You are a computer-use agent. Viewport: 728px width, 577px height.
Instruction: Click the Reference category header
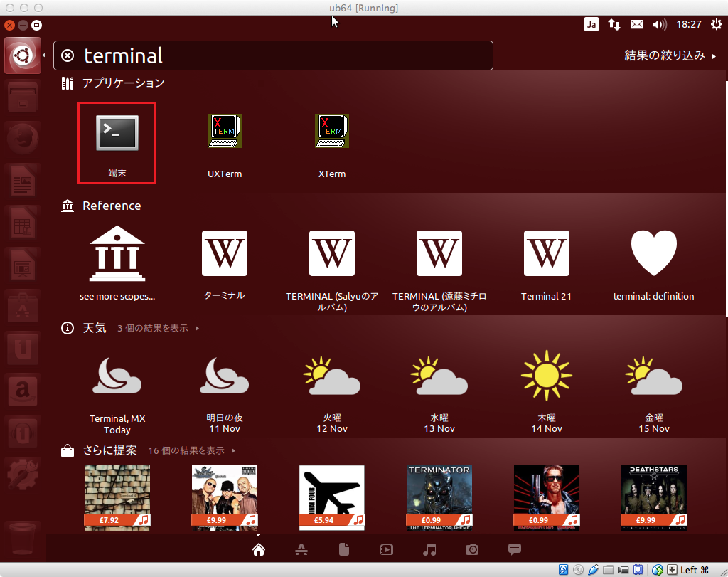tap(101, 206)
